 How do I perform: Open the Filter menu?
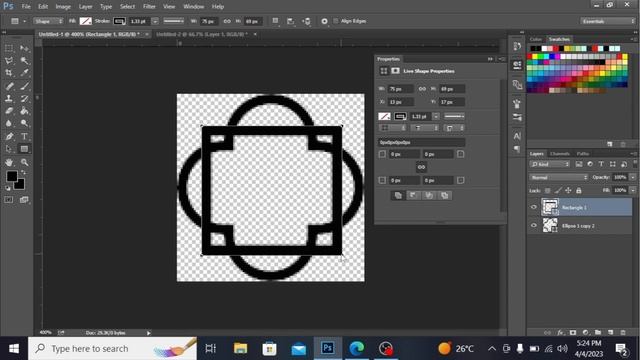pyautogui.click(x=149, y=7)
